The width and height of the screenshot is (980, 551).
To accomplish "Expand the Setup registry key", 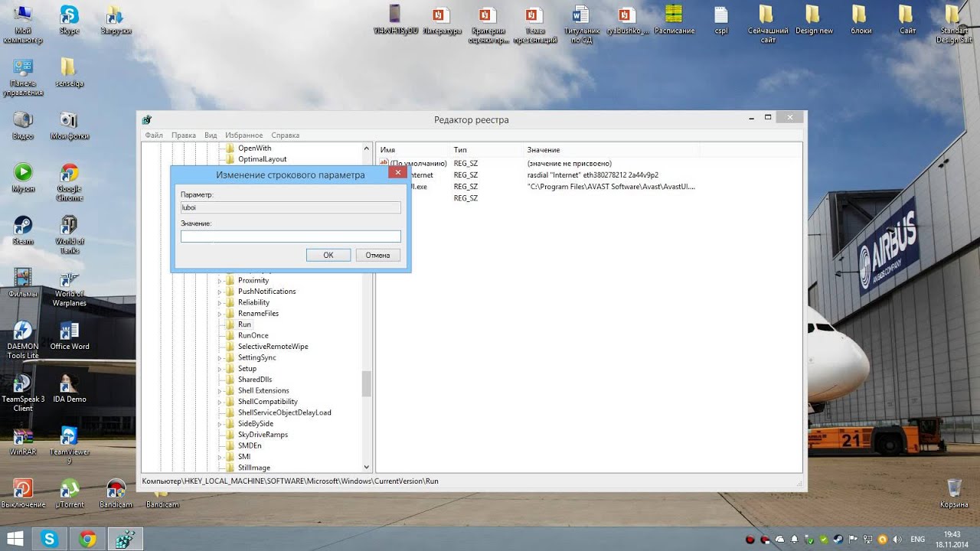I will click(x=220, y=369).
